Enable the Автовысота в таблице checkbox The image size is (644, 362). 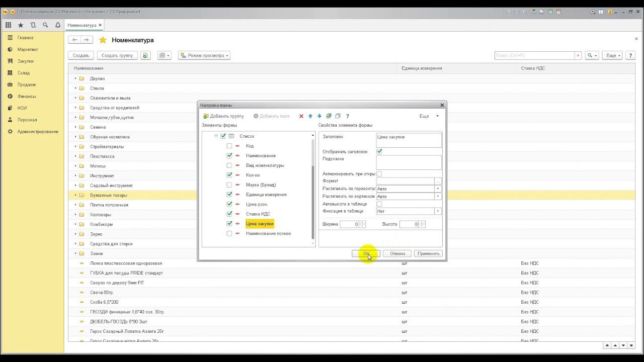(379, 204)
